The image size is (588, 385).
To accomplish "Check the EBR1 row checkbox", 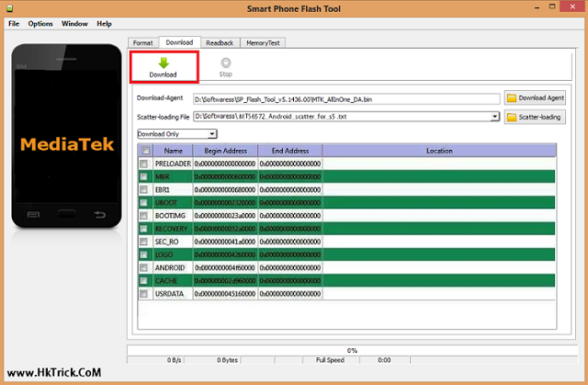I will [143, 189].
